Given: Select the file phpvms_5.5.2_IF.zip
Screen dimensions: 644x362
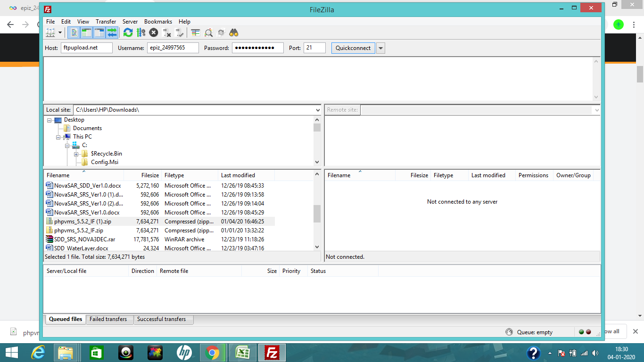Looking at the screenshot, I should [x=159, y=230].
